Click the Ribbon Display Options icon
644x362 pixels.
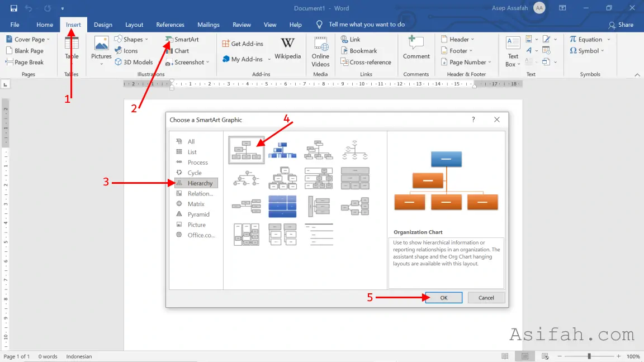click(562, 8)
